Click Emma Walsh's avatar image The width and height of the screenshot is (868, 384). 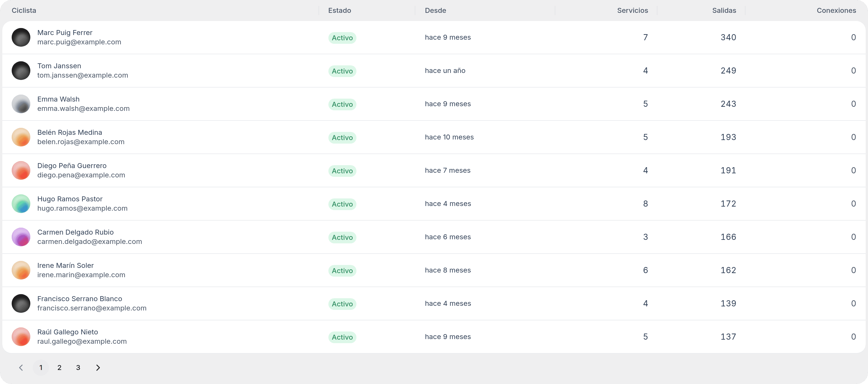pyautogui.click(x=21, y=104)
